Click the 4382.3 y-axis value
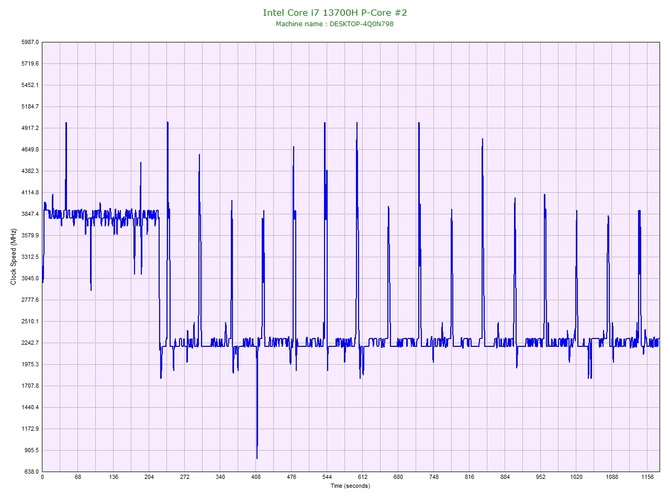The width and height of the screenshot is (670, 503). click(x=30, y=171)
